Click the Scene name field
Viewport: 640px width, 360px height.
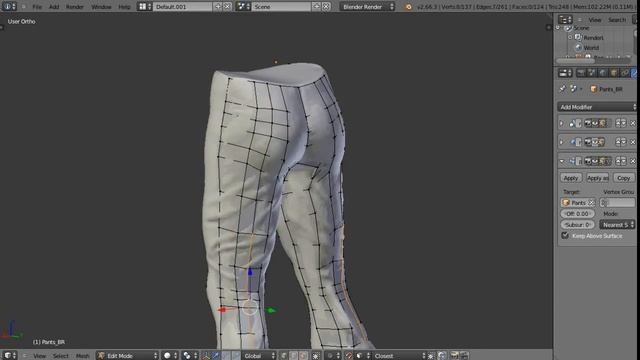point(281,7)
